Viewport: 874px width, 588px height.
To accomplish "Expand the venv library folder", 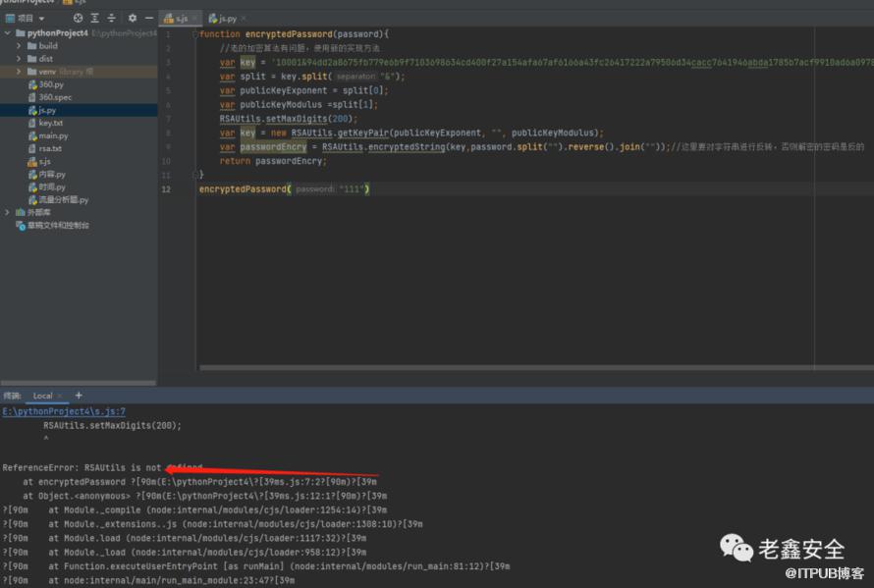I will (x=20, y=72).
